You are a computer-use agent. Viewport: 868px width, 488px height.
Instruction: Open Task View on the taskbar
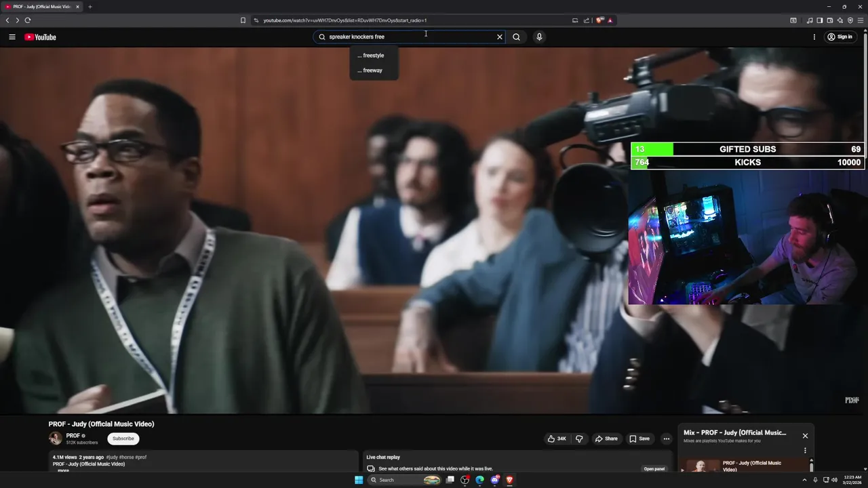[x=450, y=480]
